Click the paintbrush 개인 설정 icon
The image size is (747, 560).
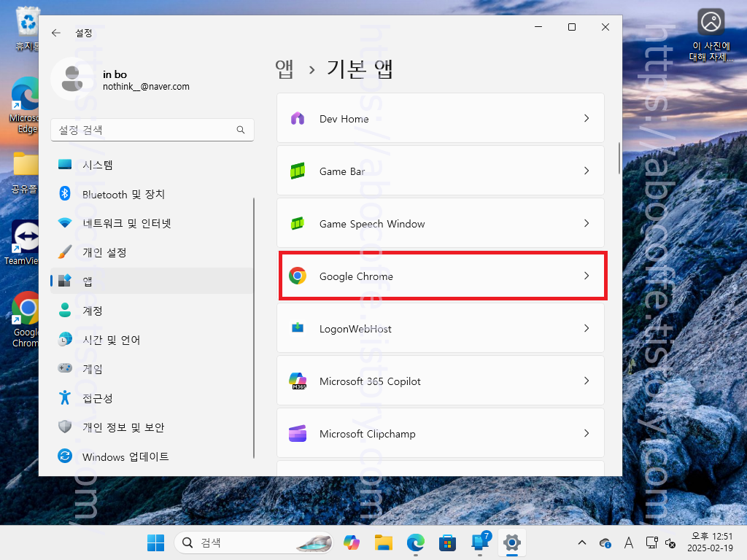point(65,252)
